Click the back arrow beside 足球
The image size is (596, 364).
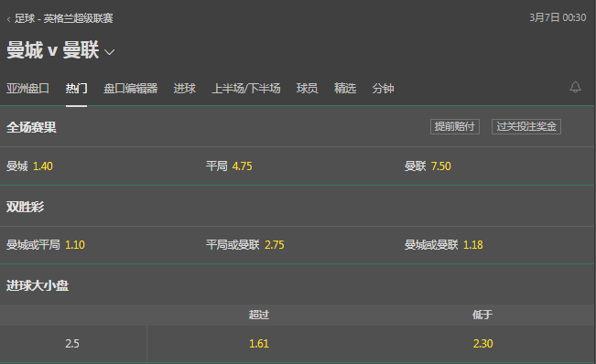coord(8,19)
